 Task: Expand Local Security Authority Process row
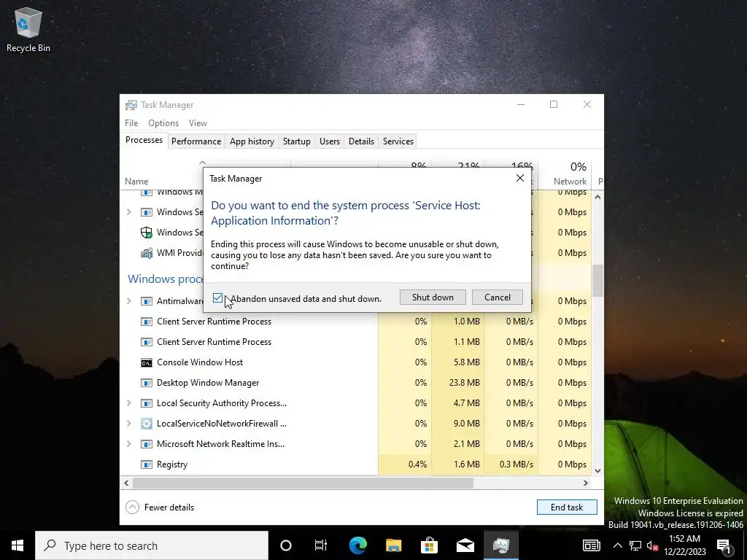click(x=128, y=402)
